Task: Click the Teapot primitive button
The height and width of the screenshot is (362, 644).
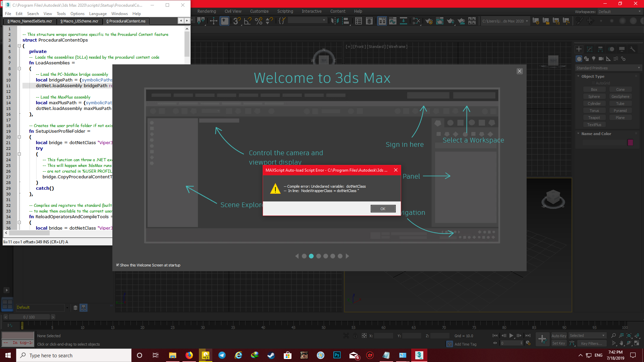Action: tap(594, 118)
